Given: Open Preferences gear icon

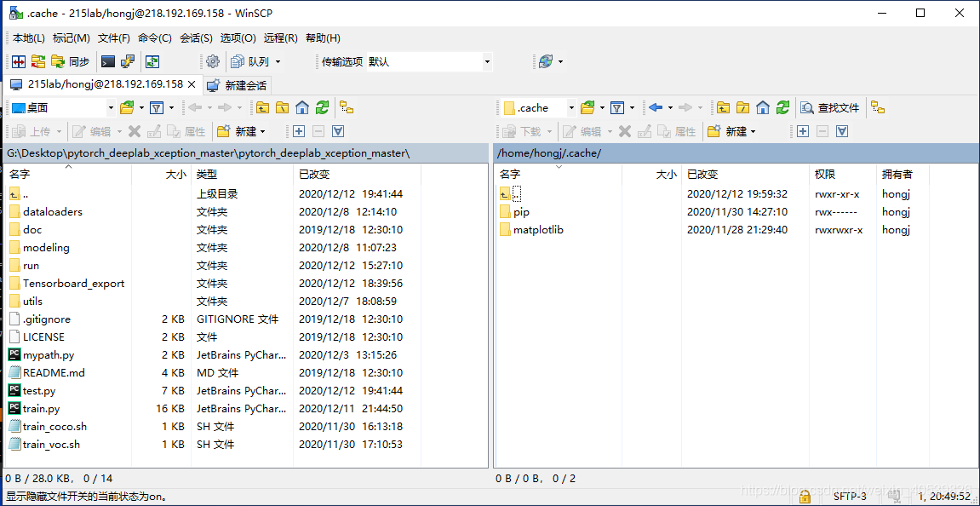Looking at the screenshot, I should [213, 61].
